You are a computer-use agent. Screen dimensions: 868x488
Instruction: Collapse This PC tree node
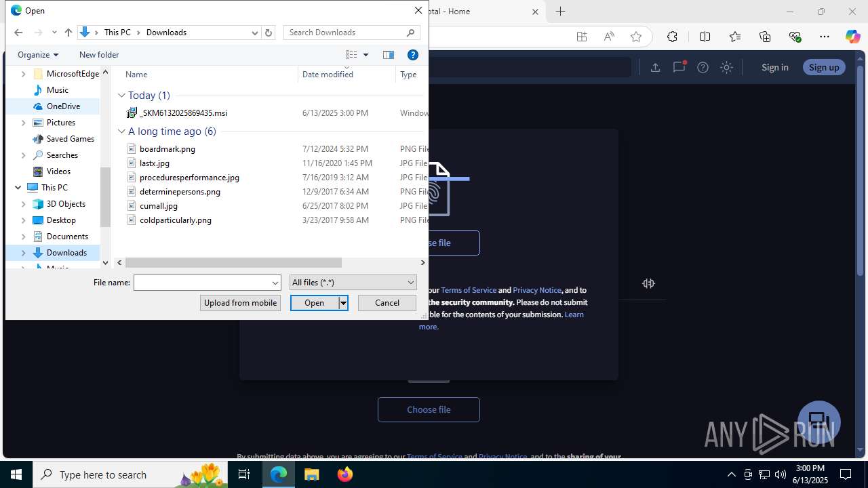click(18, 188)
